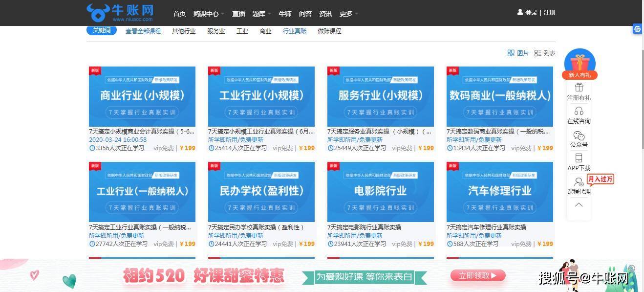Click the 牛账网 logo in header
This screenshot has height=292, width=644.
coord(120,13)
